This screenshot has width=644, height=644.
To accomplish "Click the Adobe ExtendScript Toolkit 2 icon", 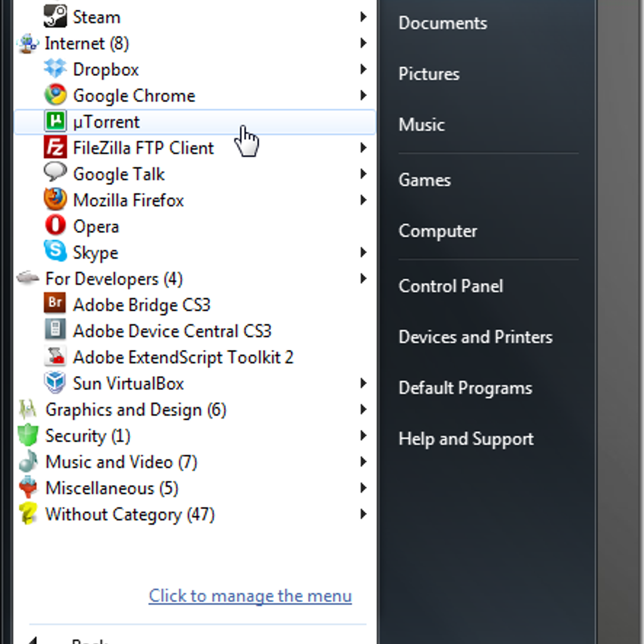I will 55,356.
